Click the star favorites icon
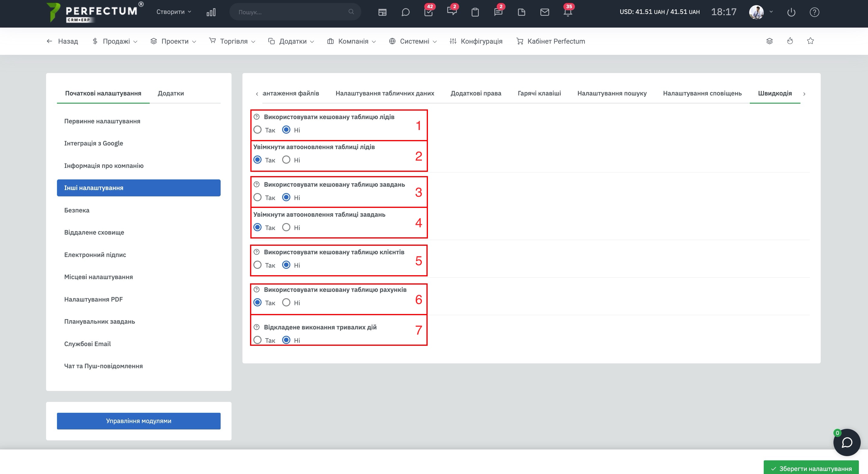The height and width of the screenshot is (474, 868). (810, 41)
